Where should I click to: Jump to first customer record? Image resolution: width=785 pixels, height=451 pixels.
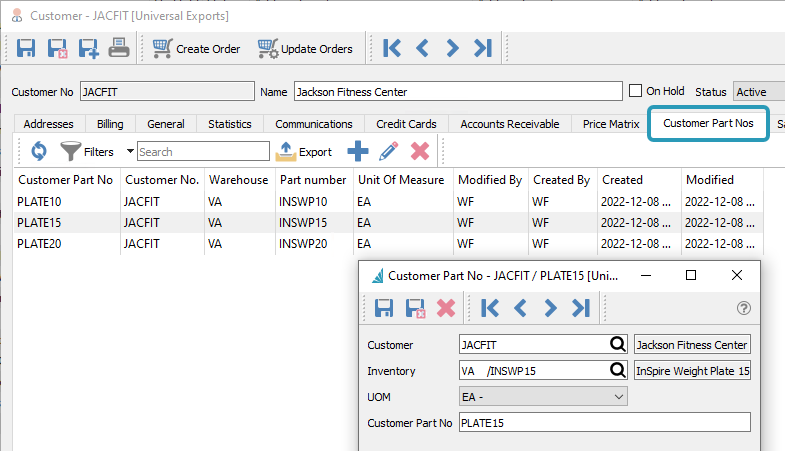pyautogui.click(x=391, y=48)
